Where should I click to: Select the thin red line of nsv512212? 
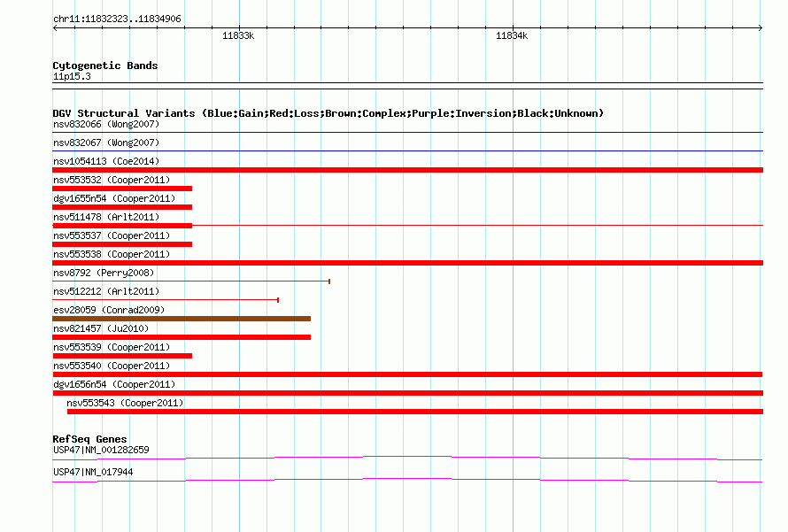coord(166,300)
